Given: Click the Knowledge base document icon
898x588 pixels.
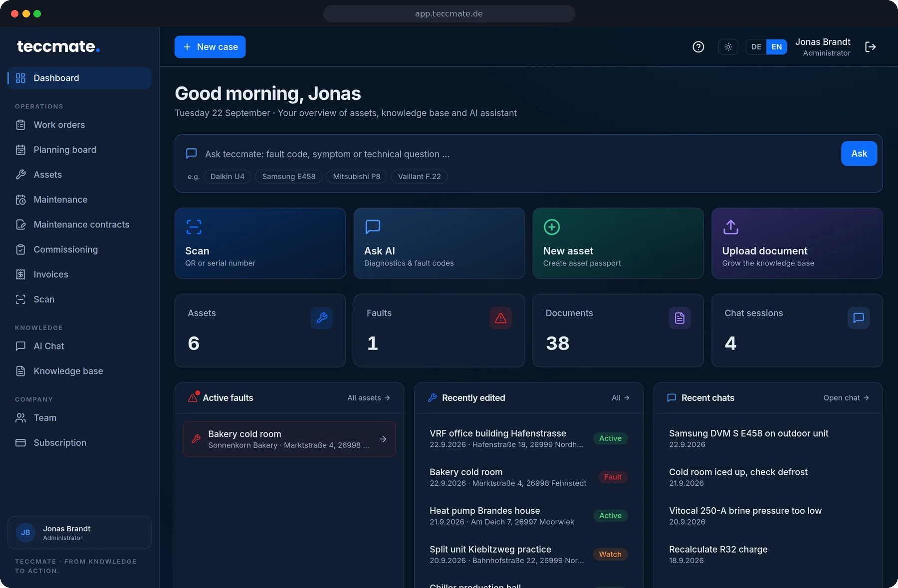Looking at the screenshot, I should click(x=20, y=371).
